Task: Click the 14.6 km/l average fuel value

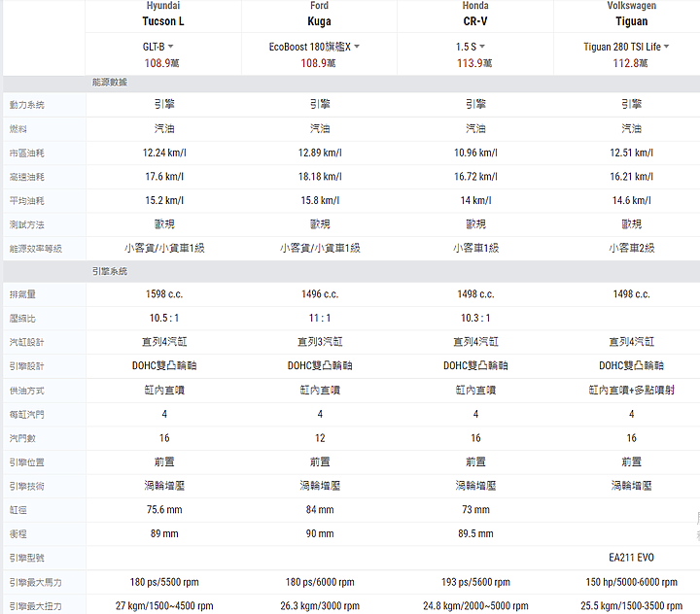Action: pyautogui.click(x=632, y=201)
